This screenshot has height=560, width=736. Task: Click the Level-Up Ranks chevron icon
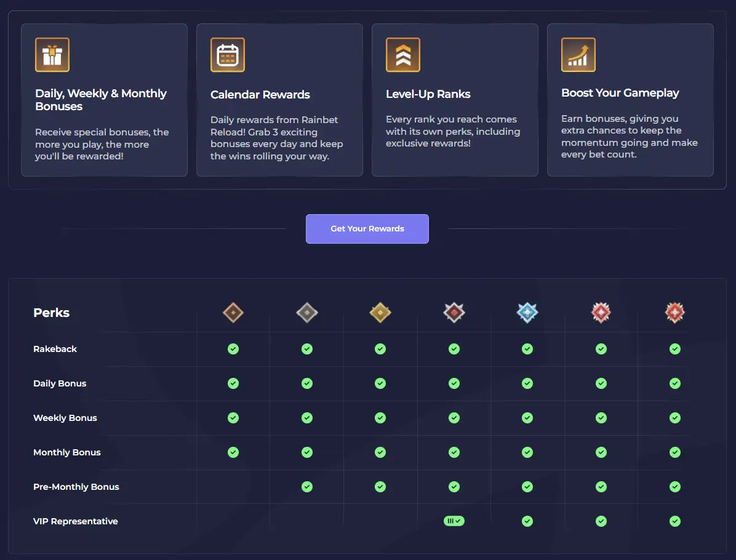click(403, 54)
